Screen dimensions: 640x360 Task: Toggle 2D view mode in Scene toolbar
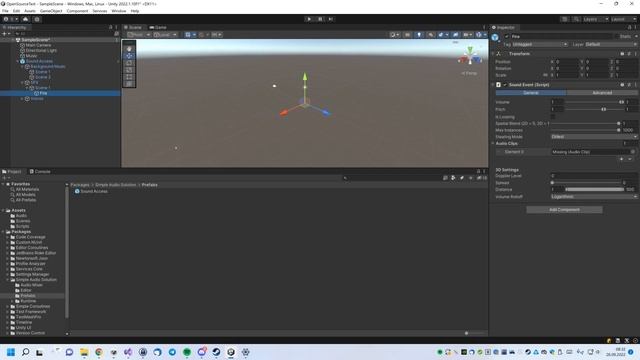coord(407,35)
